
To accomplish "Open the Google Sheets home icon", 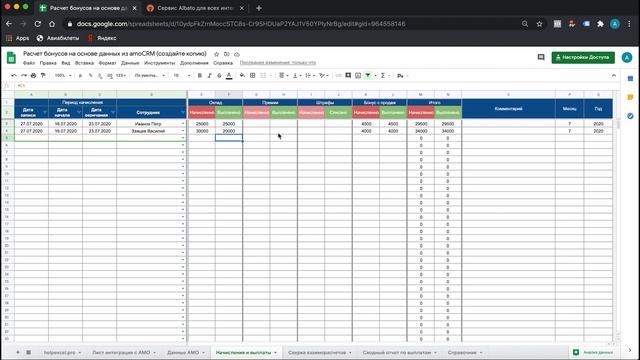I will 11,58.
